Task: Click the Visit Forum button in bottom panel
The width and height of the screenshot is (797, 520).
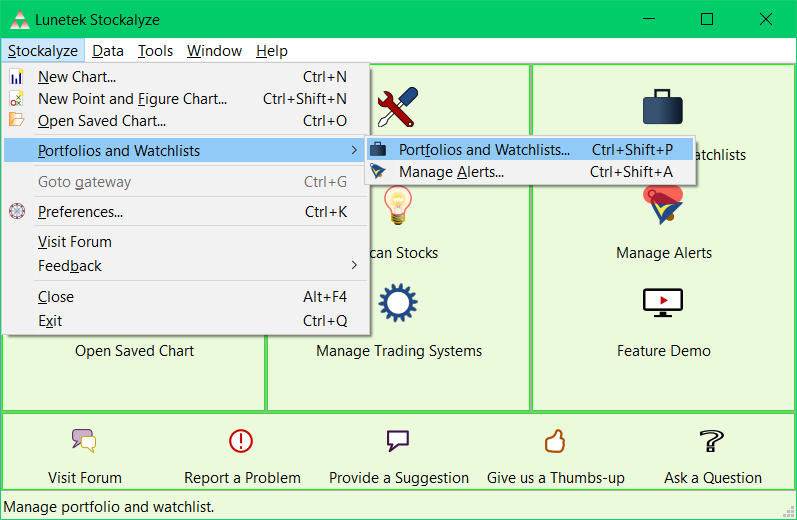Action: (84, 477)
